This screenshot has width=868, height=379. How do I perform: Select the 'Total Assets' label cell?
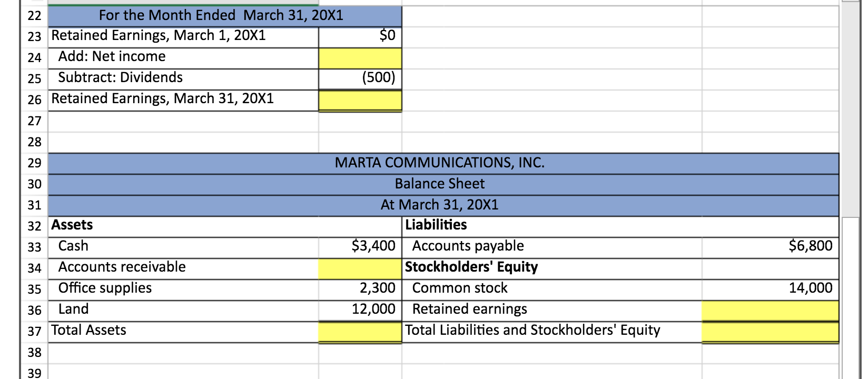tap(183, 332)
